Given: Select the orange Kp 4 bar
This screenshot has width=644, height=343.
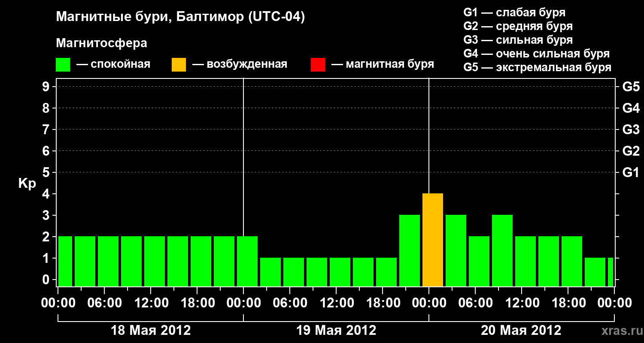Looking at the screenshot, I should coord(433,240).
